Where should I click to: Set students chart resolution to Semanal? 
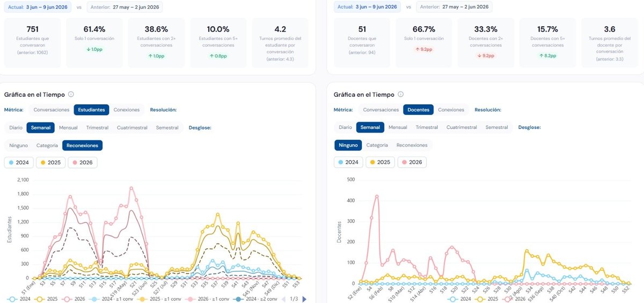[41, 127]
